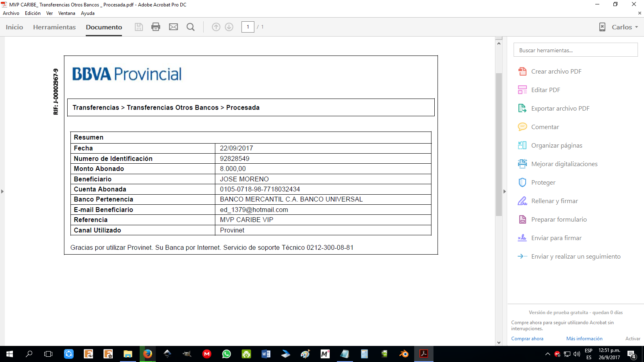This screenshot has width=644, height=362.
Task: Open WhatsApp from the taskbar
Action: [227, 354]
